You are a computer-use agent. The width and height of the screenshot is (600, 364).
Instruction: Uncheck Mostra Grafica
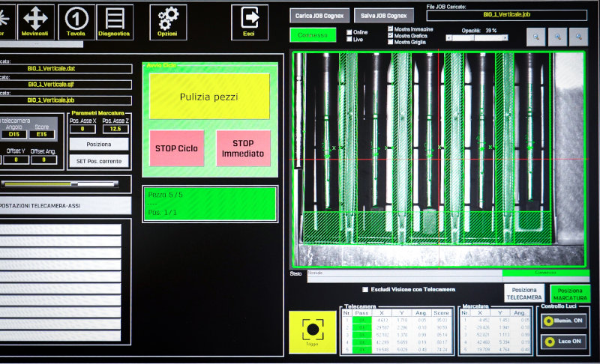(x=390, y=35)
